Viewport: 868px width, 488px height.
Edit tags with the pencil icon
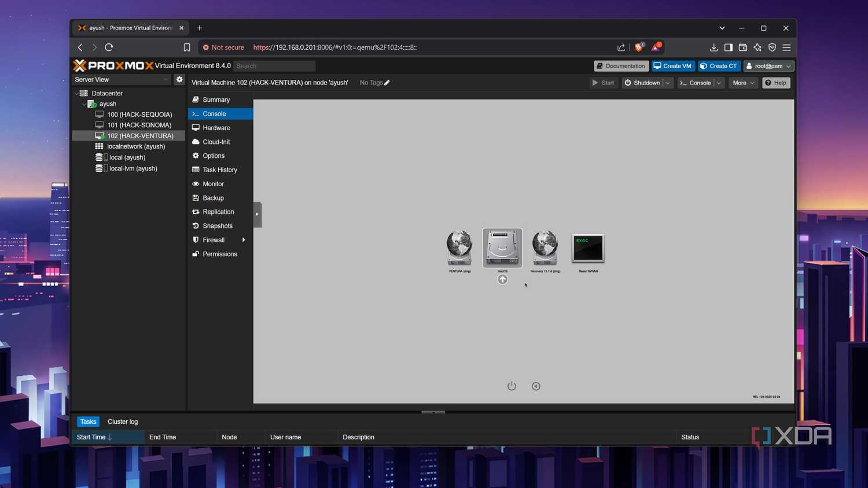tap(387, 83)
